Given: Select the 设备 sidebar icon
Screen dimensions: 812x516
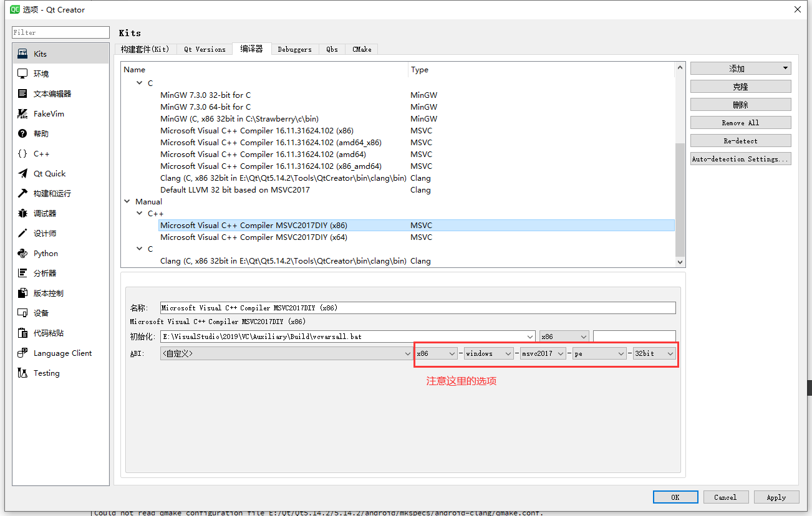Looking at the screenshot, I should pos(22,313).
